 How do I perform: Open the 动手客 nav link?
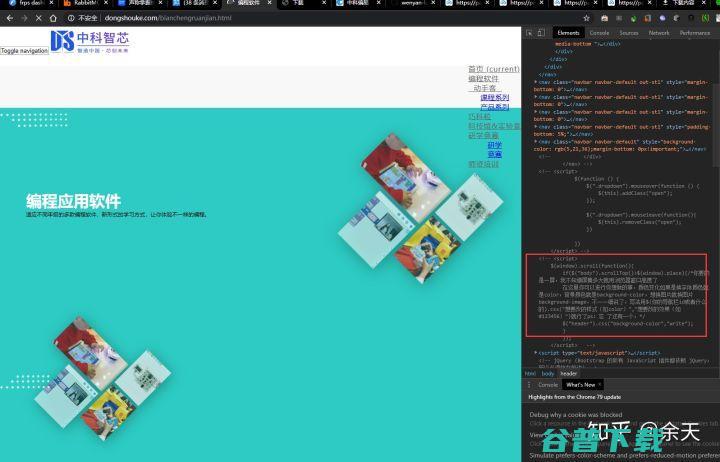(x=484, y=88)
